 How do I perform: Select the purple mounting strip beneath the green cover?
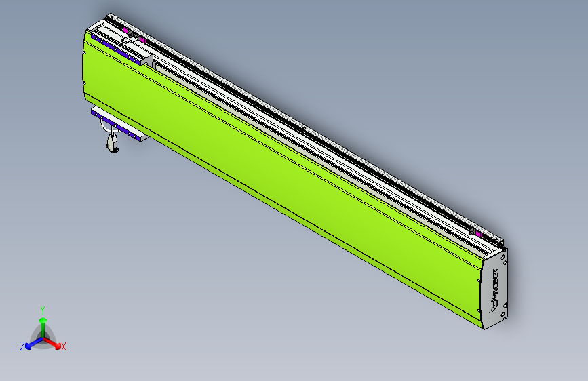point(116,126)
